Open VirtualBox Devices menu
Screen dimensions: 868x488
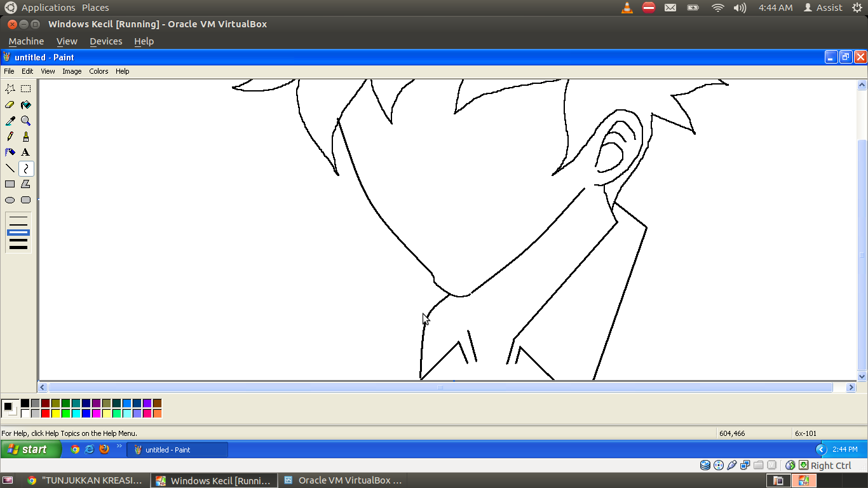105,41
